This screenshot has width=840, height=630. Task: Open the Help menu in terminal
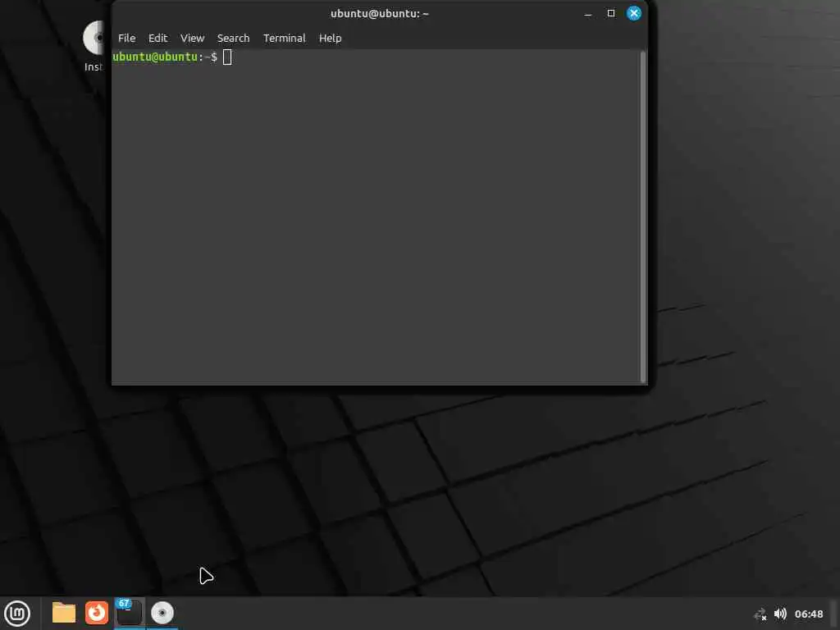pos(330,38)
